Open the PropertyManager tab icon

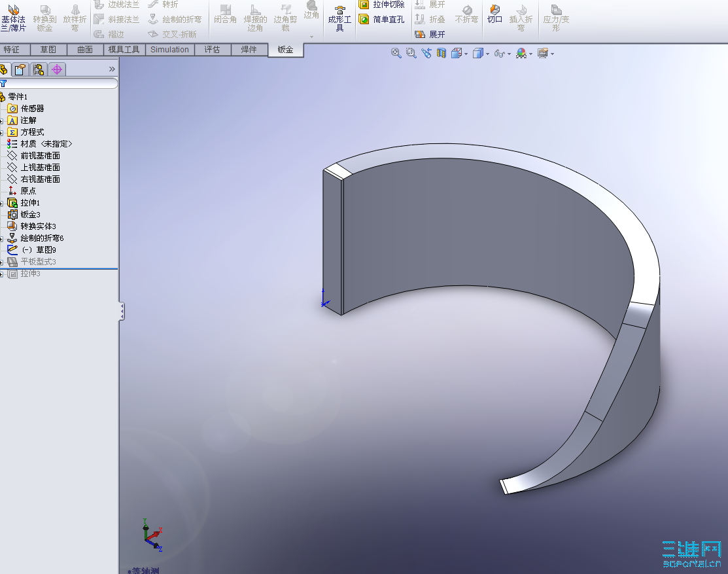(x=20, y=69)
